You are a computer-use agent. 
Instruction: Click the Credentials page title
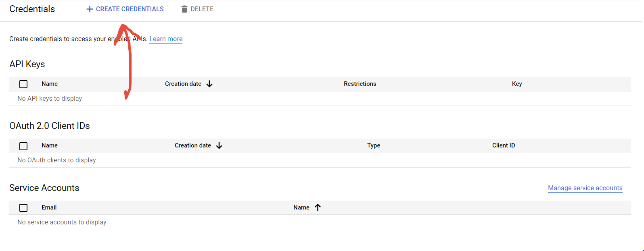tap(32, 9)
